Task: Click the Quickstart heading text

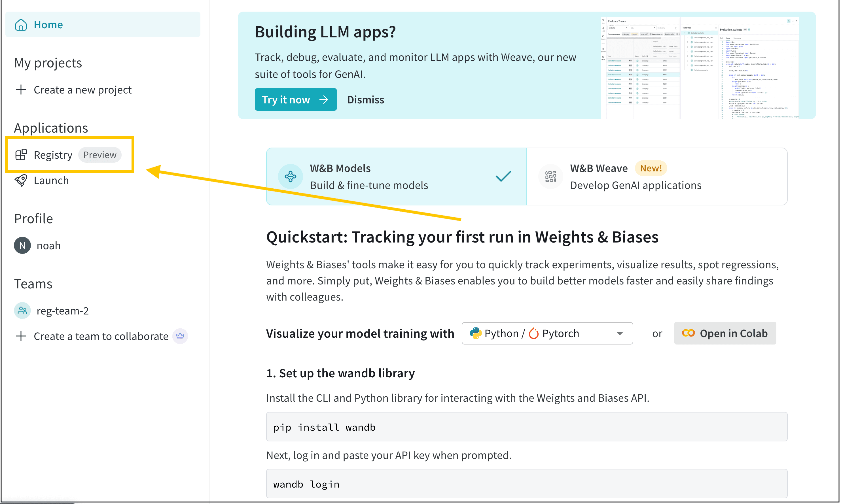Action: 462,237
